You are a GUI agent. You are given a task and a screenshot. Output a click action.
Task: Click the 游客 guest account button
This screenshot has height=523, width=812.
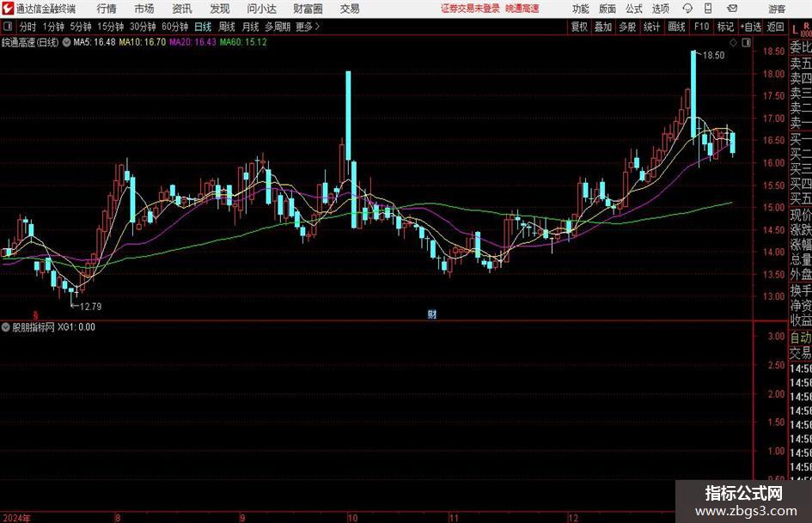click(777, 9)
